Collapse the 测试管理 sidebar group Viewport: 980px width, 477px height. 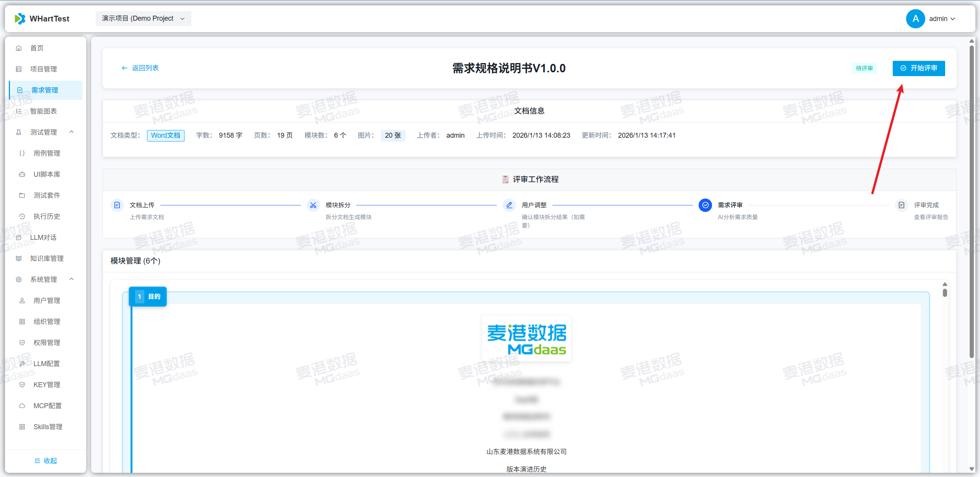point(72,132)
